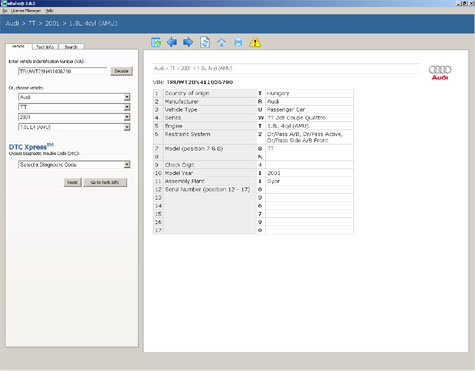Refresh the page using the document reload icon
Viewport: 475px width, 371px height.
(x=205, y=42)
